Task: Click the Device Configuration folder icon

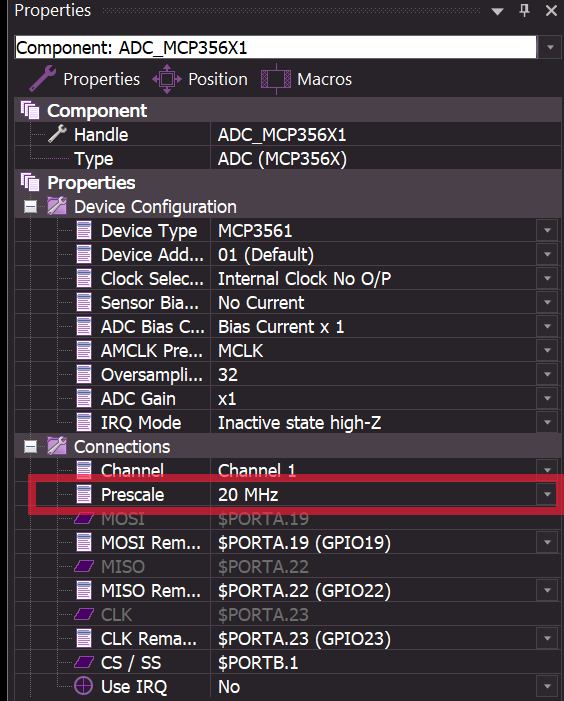Action: pyautogui.click(x=57, y=206)
